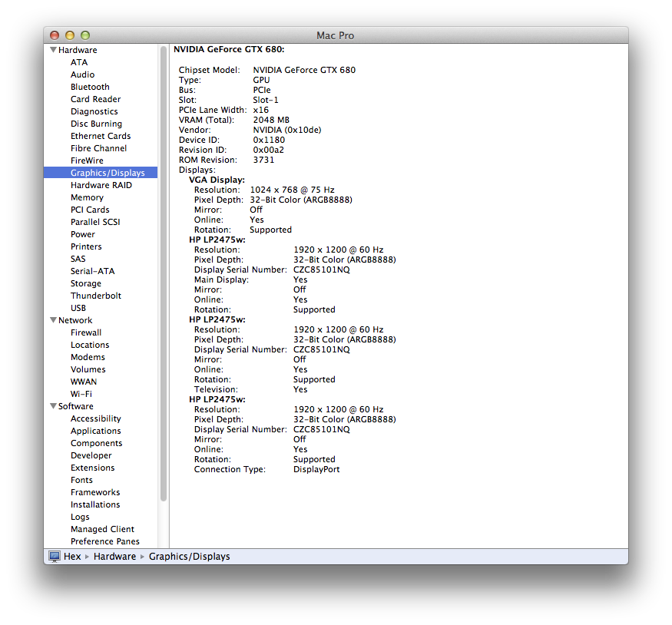Viewport: 672px width, 625px height.
Task: Select Fibre Channel entry
Action: click(98, 148)
